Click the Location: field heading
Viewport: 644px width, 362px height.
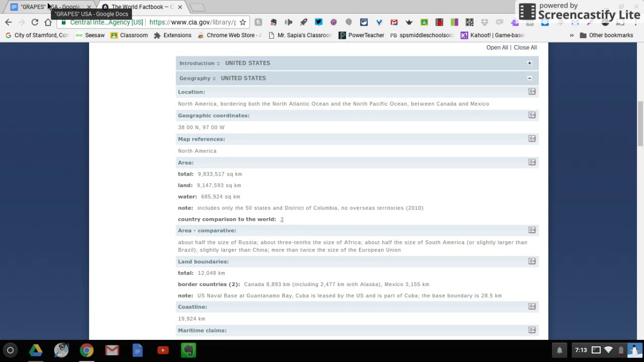click(191, 92)
